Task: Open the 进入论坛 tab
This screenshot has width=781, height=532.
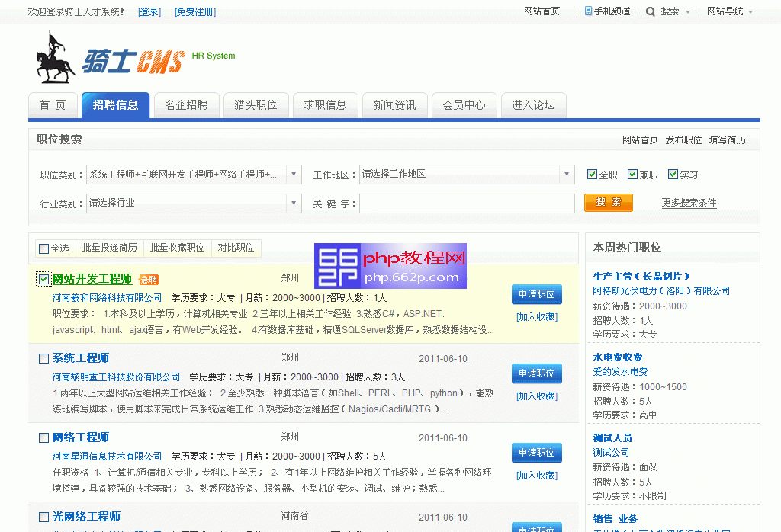Action: [x=533, y=105]
